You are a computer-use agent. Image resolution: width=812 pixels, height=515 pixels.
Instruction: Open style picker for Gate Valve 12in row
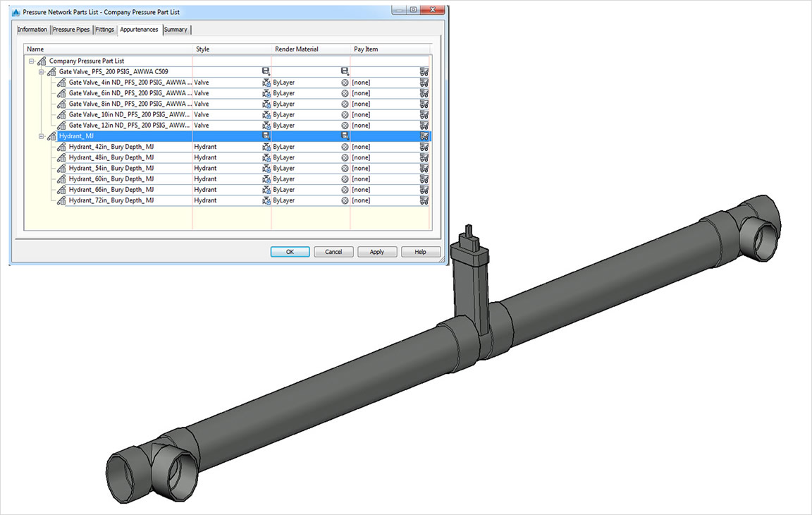point(266,126)
